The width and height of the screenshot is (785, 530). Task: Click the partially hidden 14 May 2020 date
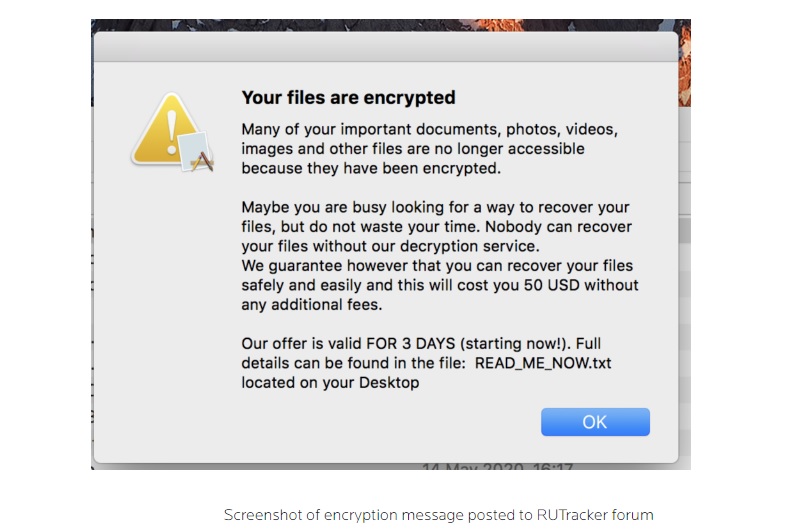497,466
